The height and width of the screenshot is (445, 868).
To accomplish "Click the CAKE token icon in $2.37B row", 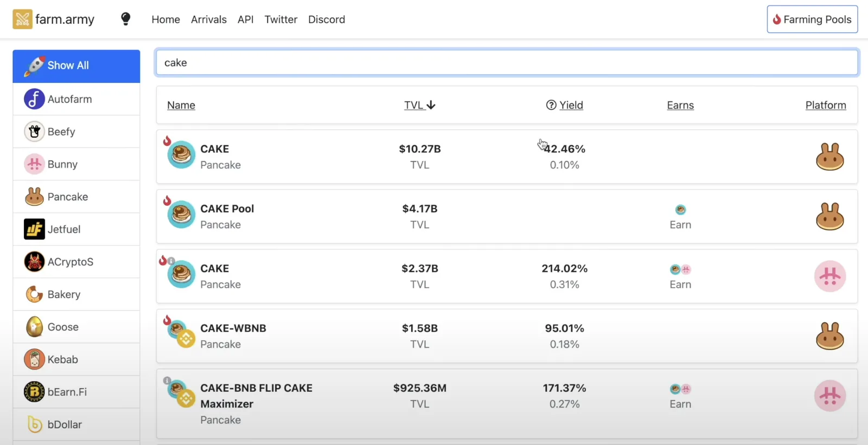I will [181, 274].
